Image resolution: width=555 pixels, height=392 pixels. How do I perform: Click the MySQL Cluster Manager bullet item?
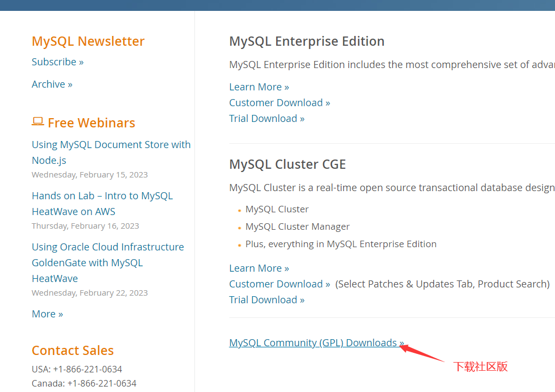point(298,227)
